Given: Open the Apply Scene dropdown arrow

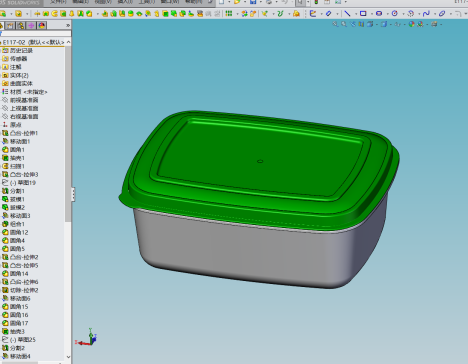Looking at the screenshot, I should tap(427, 24).
